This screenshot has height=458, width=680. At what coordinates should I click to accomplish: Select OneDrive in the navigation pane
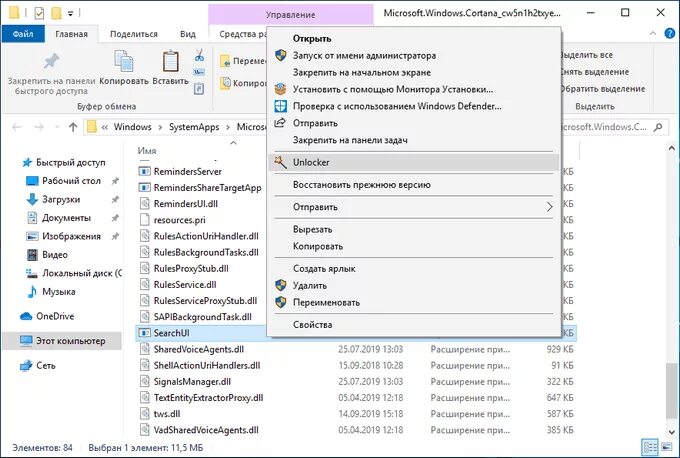(55, 316)
